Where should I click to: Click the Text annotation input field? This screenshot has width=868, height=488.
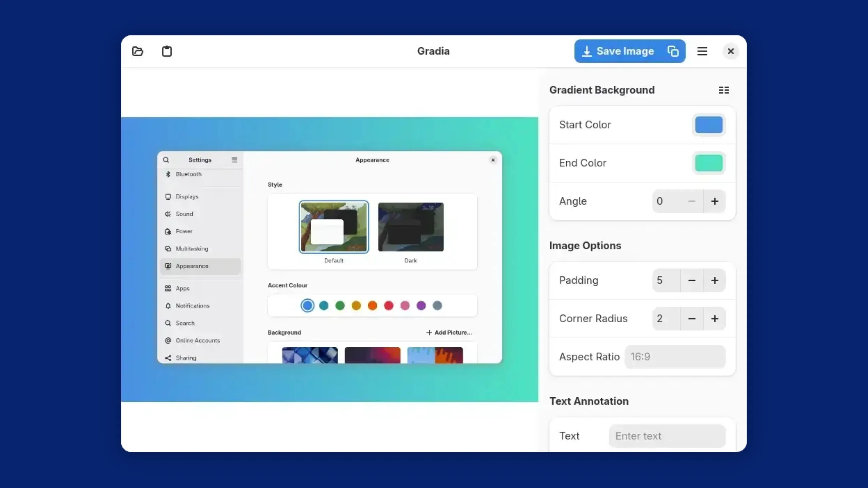(667, 436)
